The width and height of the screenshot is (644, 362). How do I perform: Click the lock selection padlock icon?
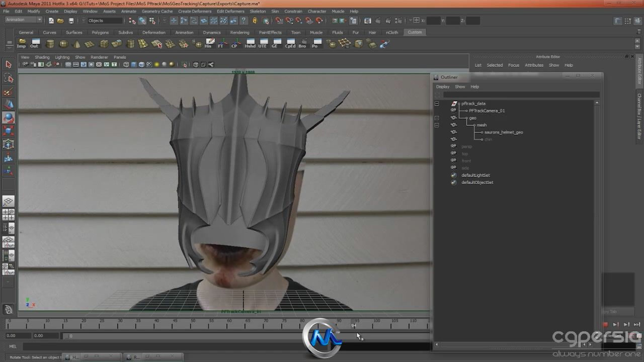pos(255,21)
